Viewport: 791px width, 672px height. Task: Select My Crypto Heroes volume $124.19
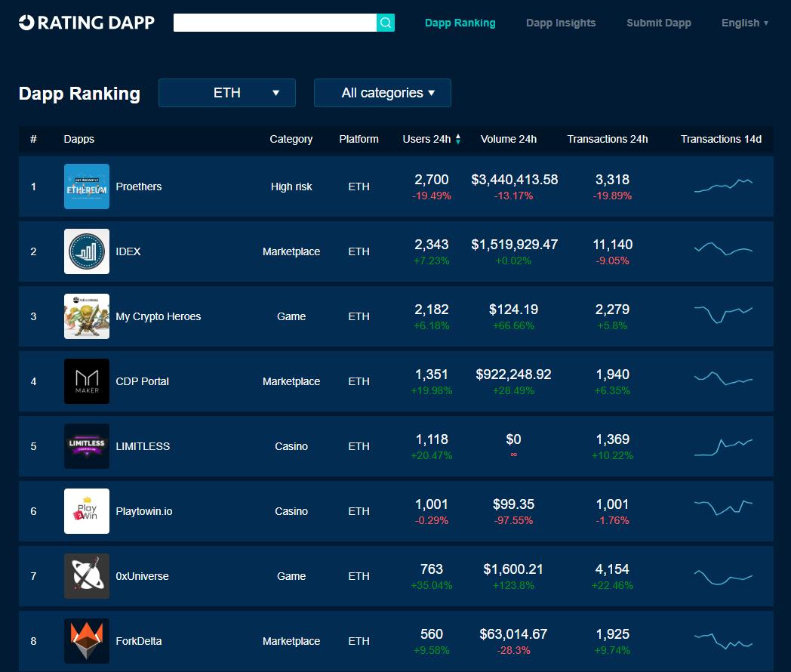[513, 310]
